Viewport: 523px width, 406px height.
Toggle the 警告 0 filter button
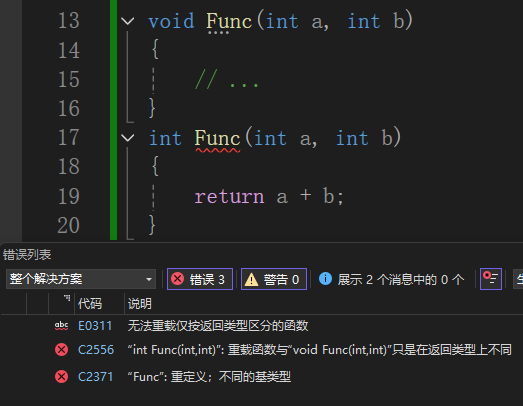click(x=274, y=279)
